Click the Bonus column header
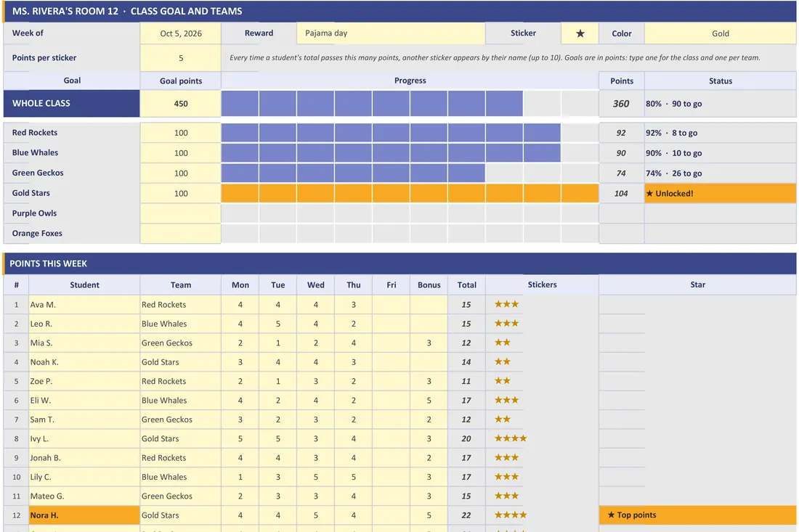 pyautogui.click(x=429, y=285)
